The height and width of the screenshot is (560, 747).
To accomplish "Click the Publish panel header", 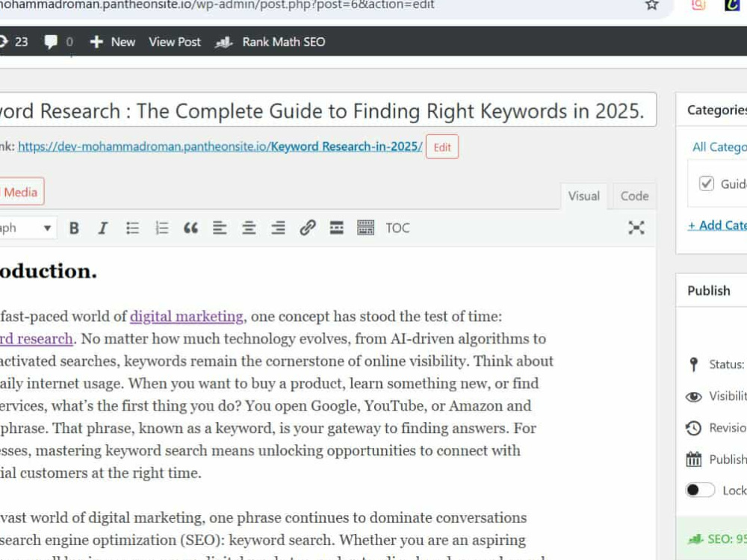I will point(711,290).
